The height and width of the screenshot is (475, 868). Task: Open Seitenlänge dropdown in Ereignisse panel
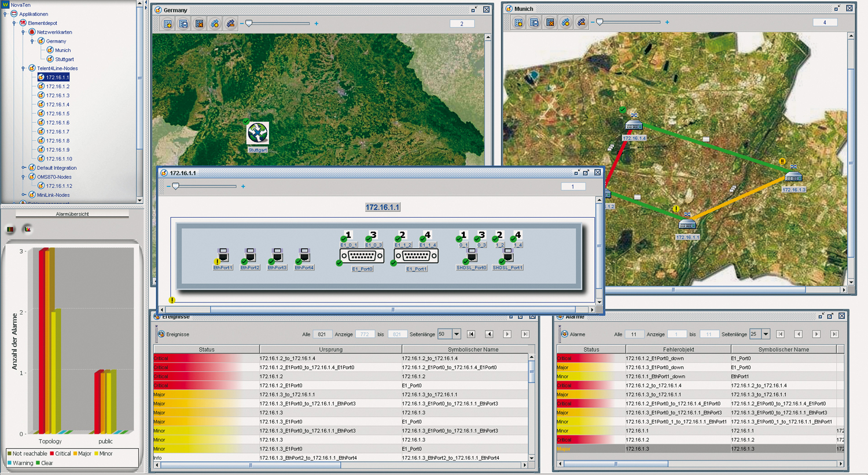[457, 334]
